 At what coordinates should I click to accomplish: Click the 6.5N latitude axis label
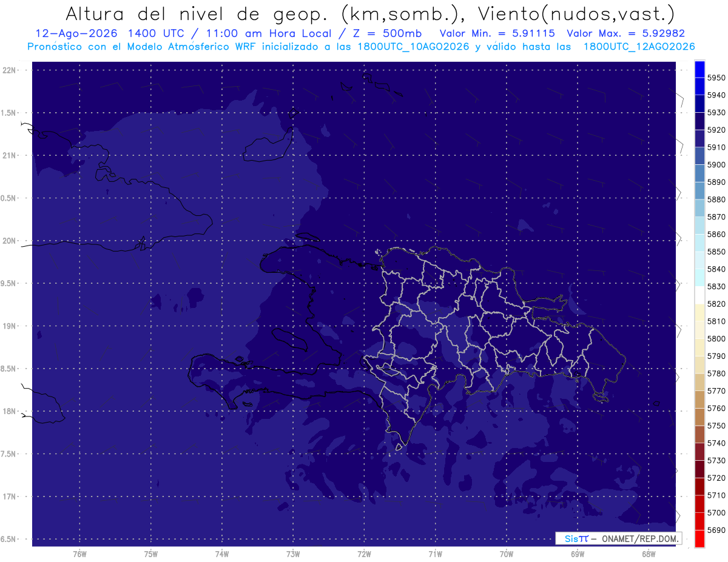coord(9,540)
